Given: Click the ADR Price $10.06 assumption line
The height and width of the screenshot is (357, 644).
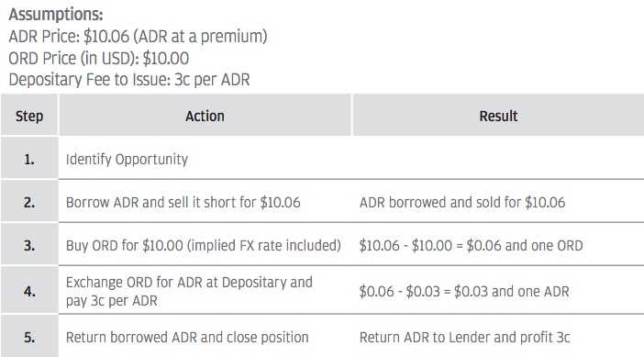Looking at the screenshot, I should tap(138, 36).
